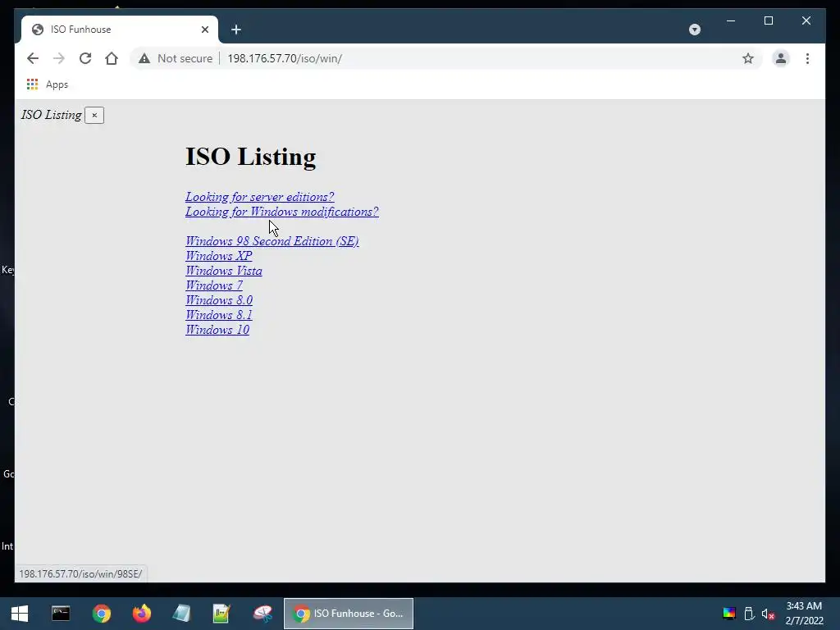Viewport: 840px width, 630px height.
Task: Launch Command Prompt from the taskbar
Action: 61,614
